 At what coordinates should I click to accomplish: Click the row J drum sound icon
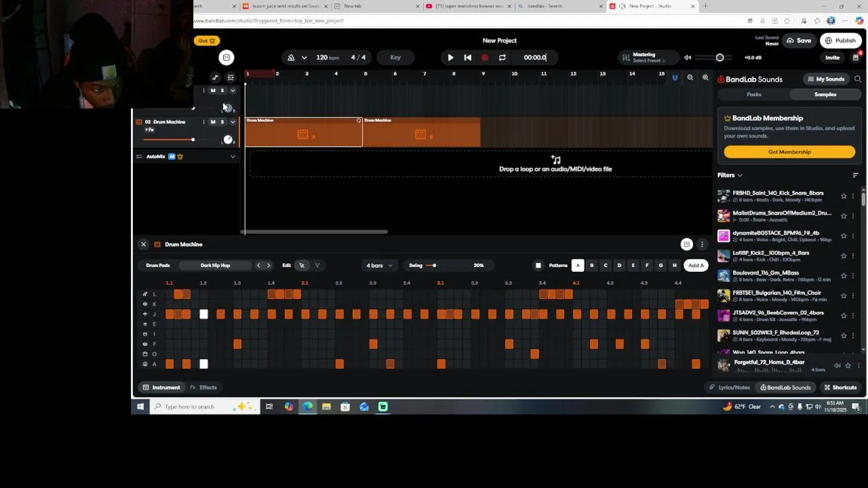tap(144, 314)
